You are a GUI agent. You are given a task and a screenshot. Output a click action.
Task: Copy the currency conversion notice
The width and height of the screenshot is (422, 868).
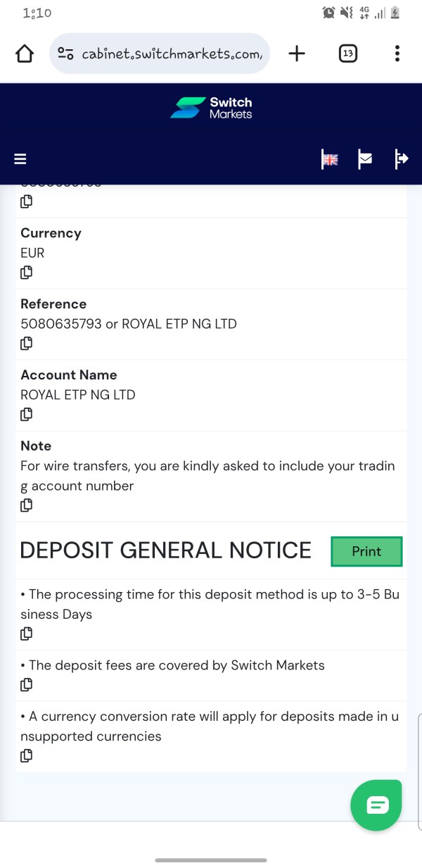pos(26,755)
